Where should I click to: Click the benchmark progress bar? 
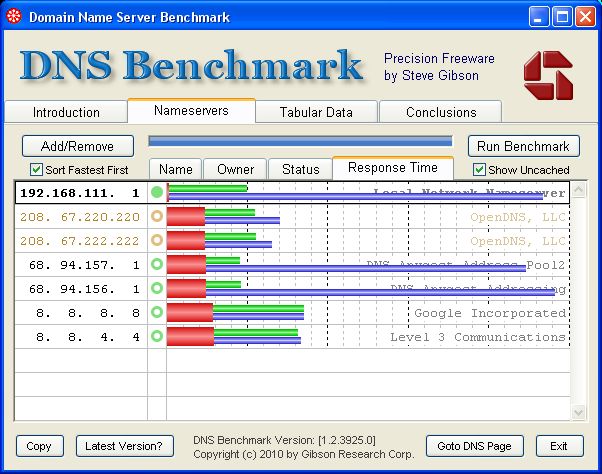[x=300, y=142]
